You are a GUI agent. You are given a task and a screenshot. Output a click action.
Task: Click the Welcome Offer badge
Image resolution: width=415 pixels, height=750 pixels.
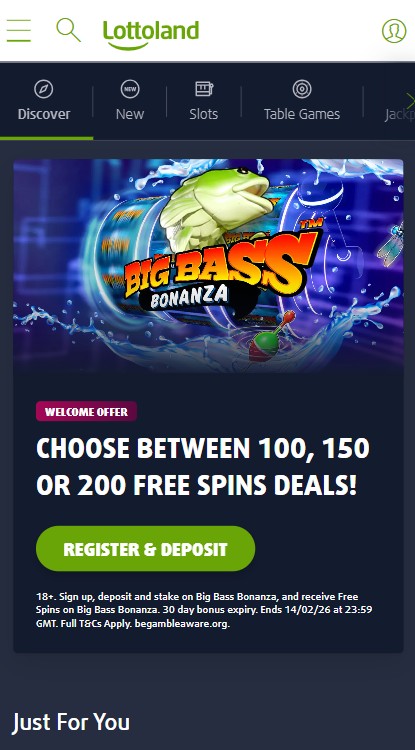coord(87,411)
